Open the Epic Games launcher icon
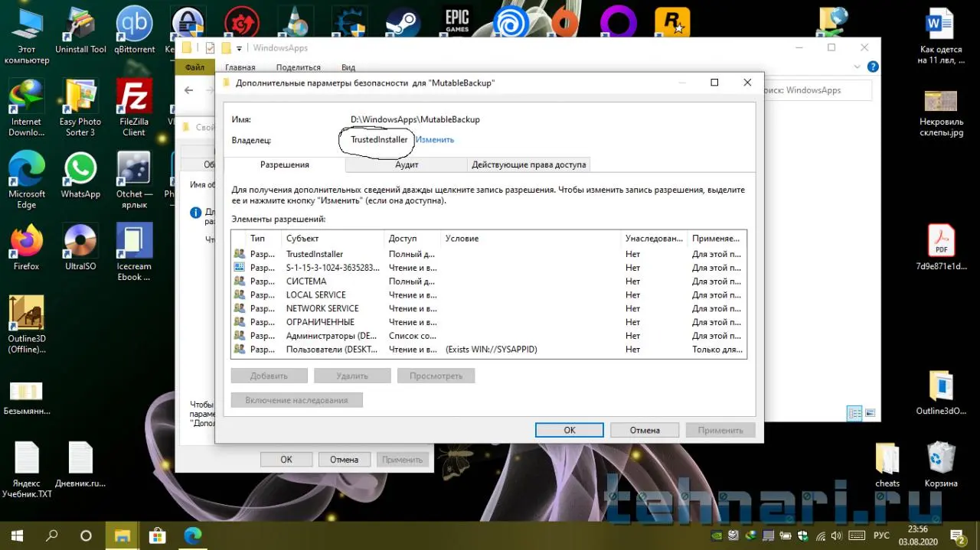 click(x=457, y=21)
